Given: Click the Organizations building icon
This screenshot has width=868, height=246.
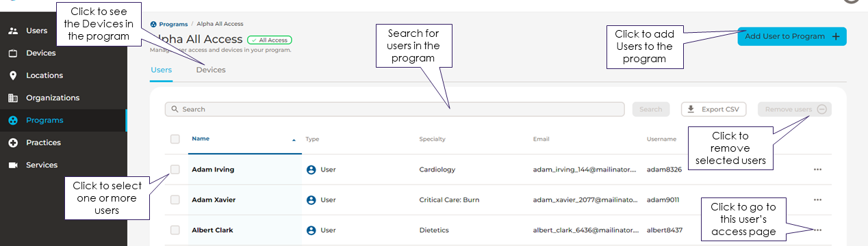Looking at the screenshot, I should [x=13, y=98].
